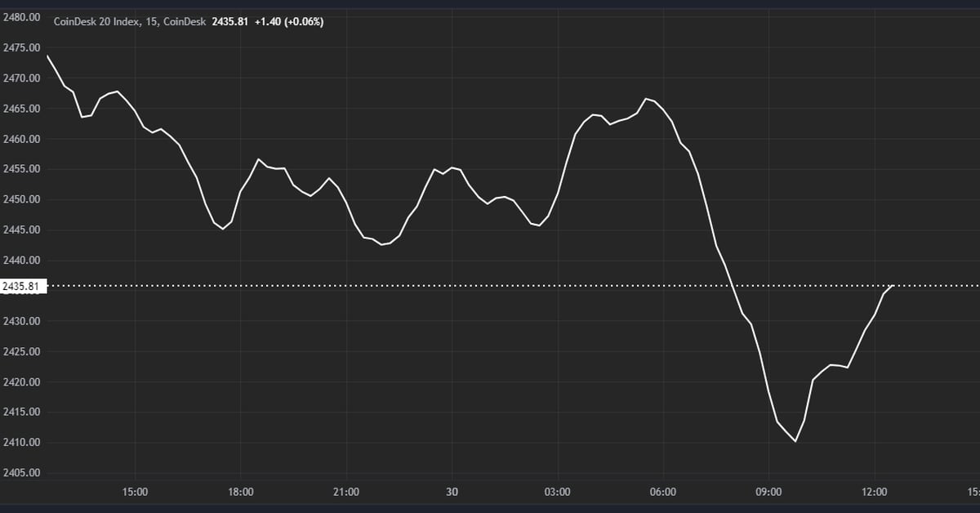980x513 pixels.
Task: Click the 2405.00 price scale label
Action: [x=22, y=472]
